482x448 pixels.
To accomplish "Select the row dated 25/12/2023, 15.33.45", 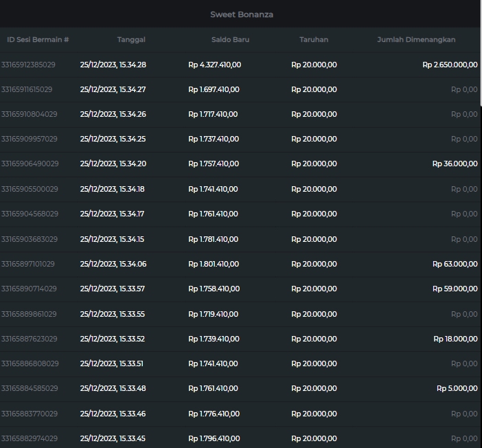I will [113, 438].
